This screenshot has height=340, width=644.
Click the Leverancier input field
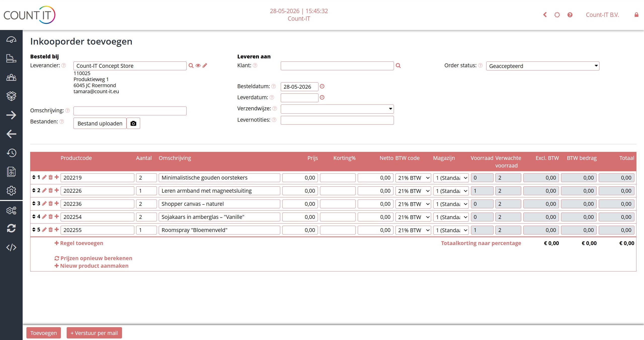coord(130,66)
